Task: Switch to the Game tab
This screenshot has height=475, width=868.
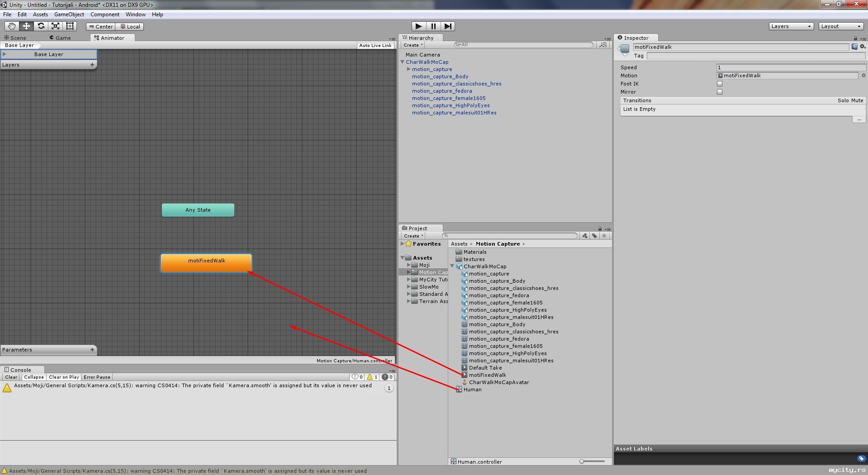Action: tap(60, 38)
